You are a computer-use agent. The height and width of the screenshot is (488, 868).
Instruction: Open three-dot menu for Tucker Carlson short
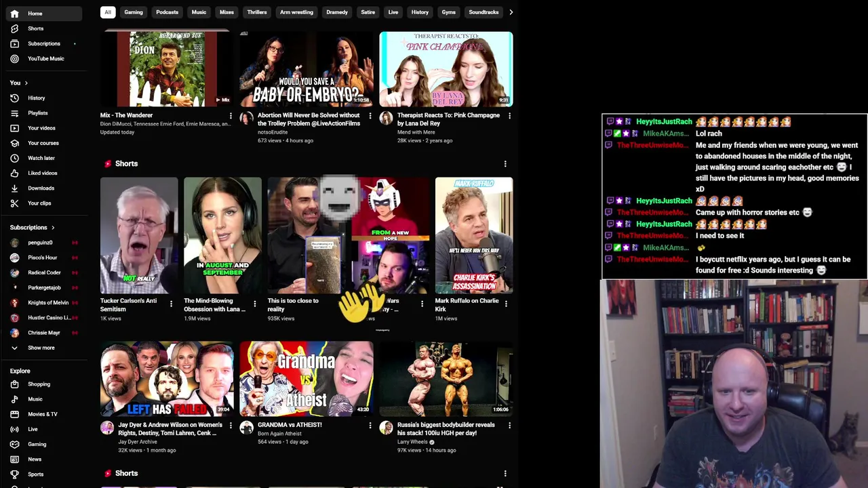[171, 304]
